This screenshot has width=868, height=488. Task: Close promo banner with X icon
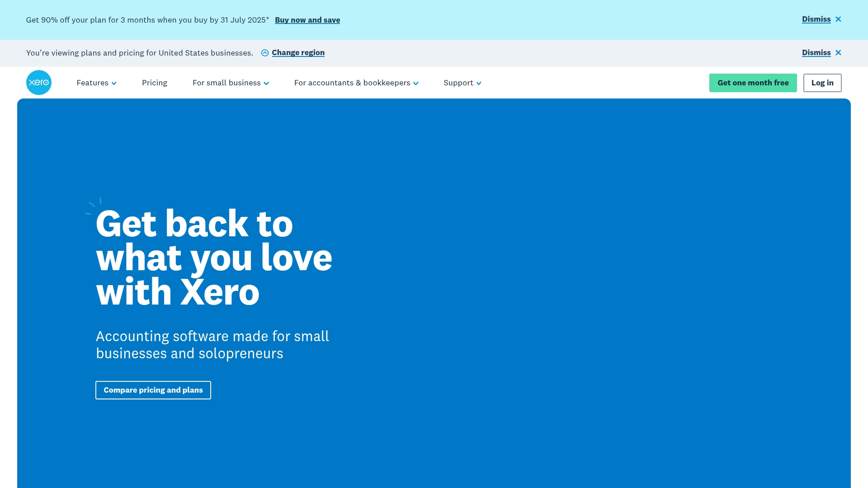click(x=838, y=19)
